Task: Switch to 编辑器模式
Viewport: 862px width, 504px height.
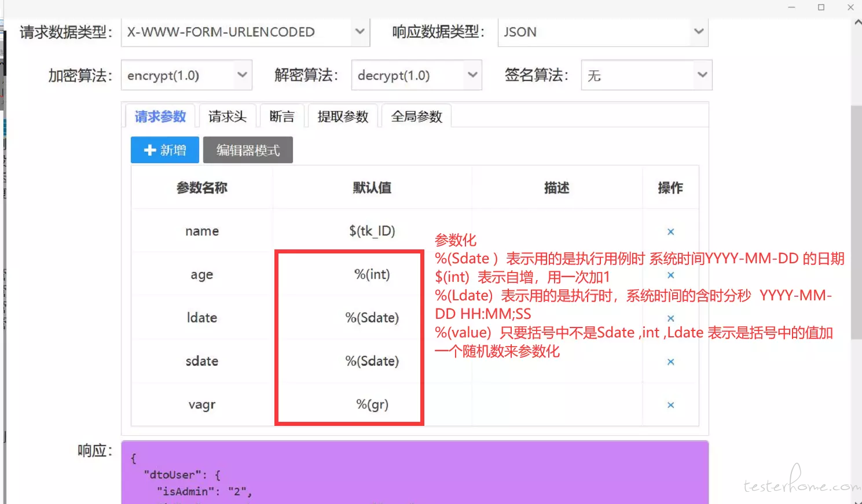Action: point(248,150)
